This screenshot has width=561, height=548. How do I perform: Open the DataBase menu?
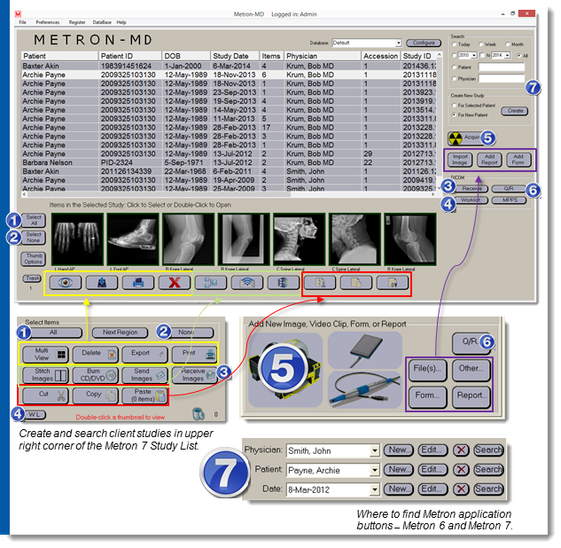(x=102, y=22)
